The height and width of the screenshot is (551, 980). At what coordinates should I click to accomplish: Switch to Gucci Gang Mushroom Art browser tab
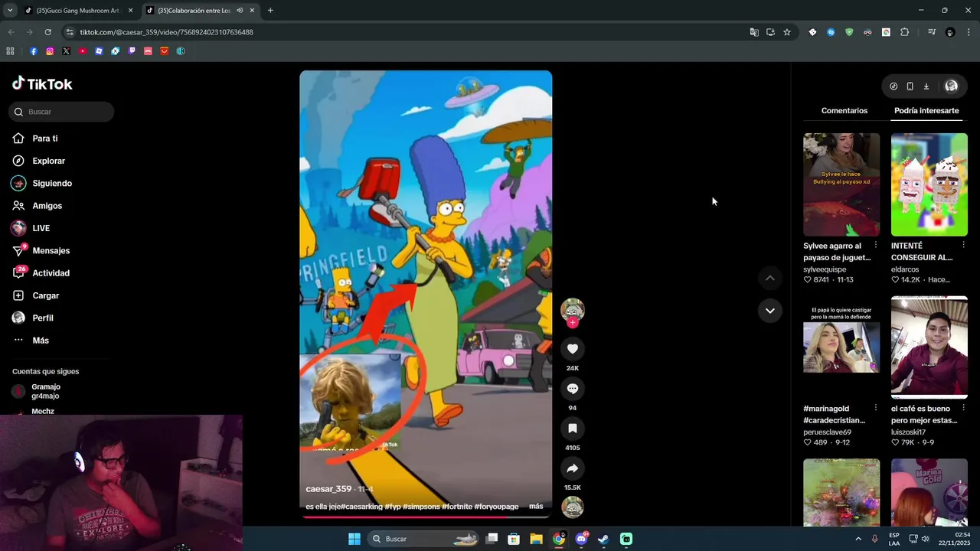pyautogui.click(x=77, y=11)
